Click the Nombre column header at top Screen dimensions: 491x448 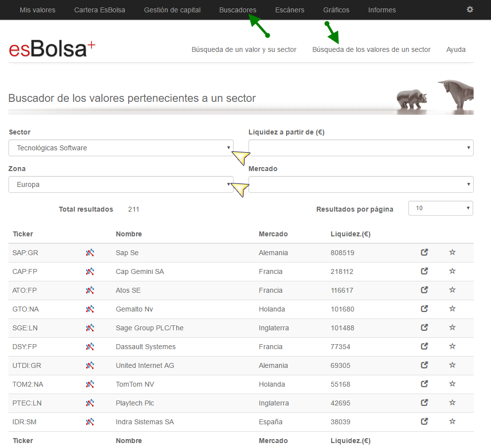click(129, 234)
